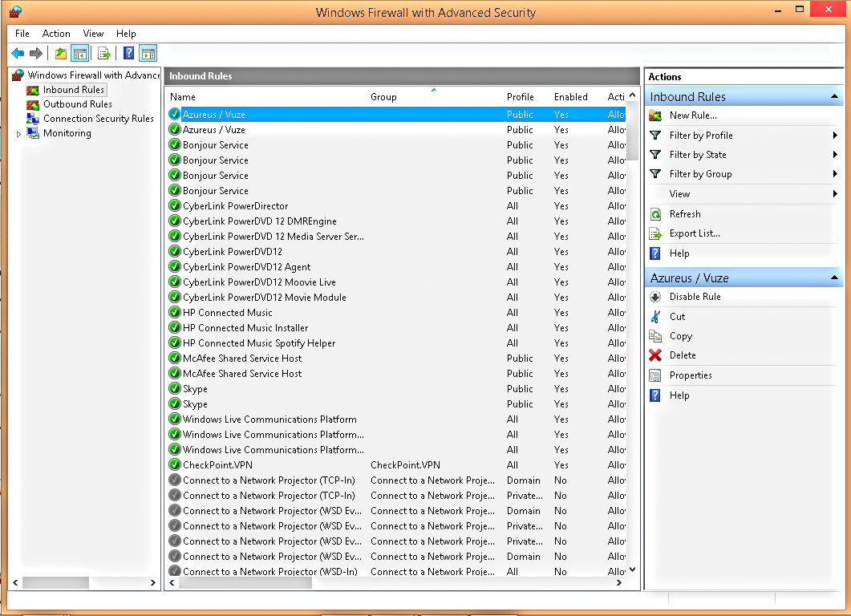The image size is (851, 616).
Task: Click the Properties icon in Actions pane
Action: [x=655, y=375]
